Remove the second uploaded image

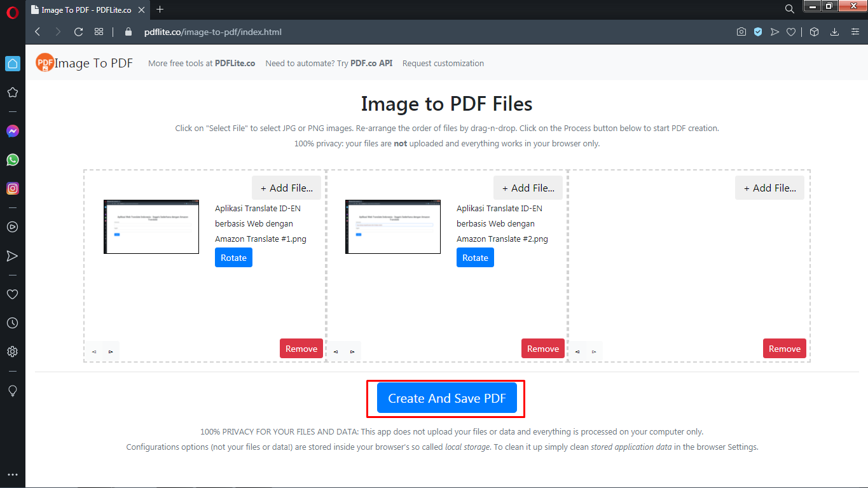[x=542, y=348]
